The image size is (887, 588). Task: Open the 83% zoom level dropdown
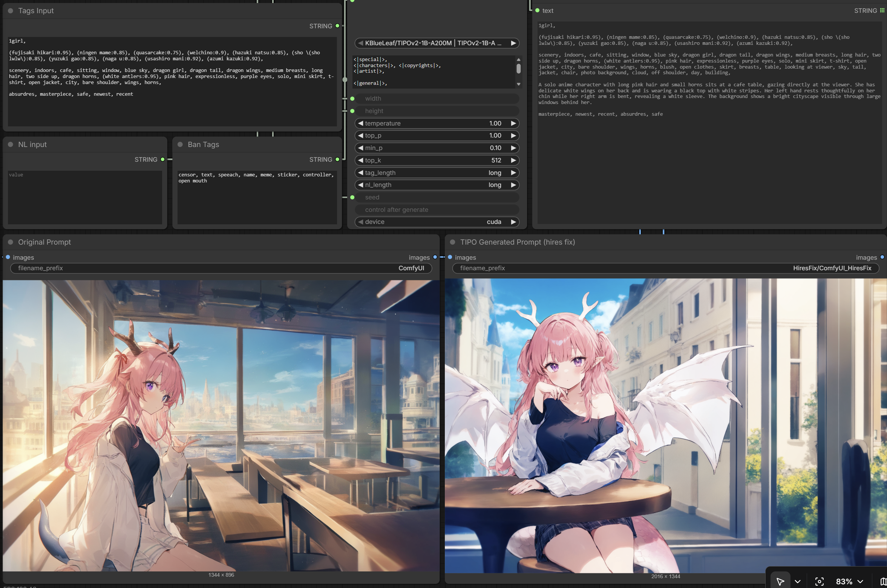click(x=850, y=581)
